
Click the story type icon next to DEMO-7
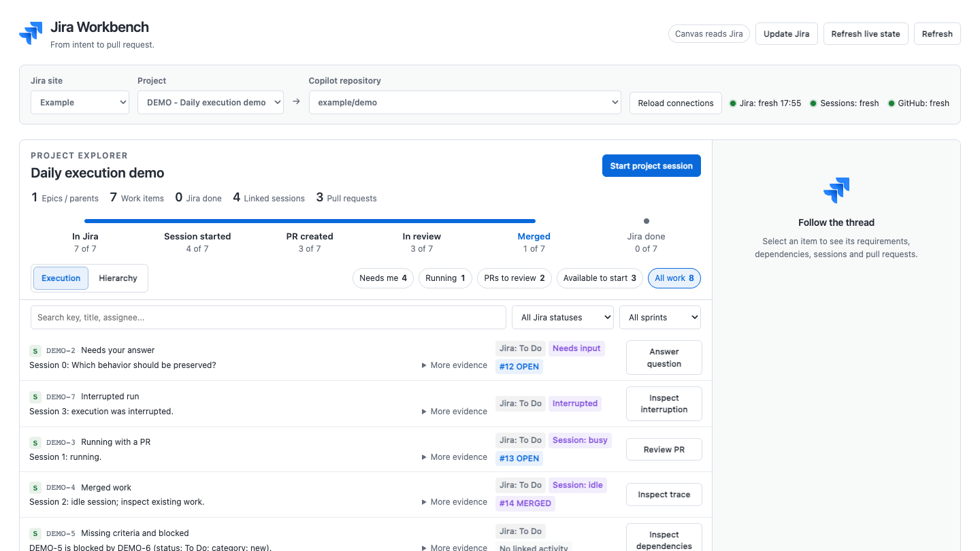pyautogui.click(x=35, y=397)
